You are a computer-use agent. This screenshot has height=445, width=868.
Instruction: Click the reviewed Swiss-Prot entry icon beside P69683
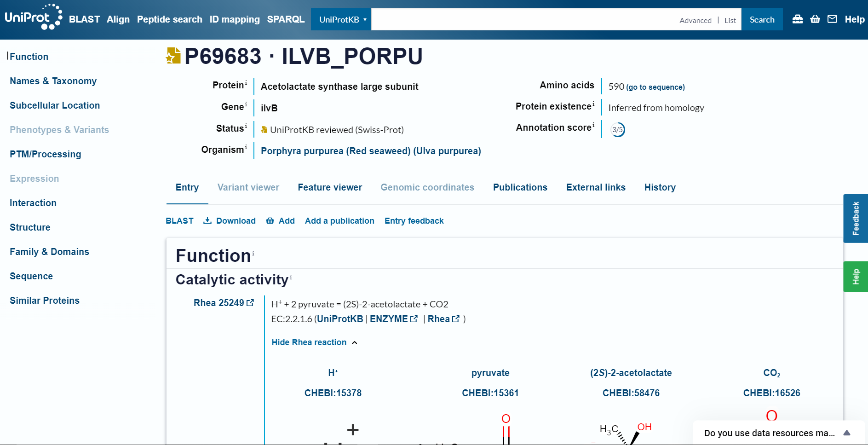pyautogui.click(x=173, y=56)
